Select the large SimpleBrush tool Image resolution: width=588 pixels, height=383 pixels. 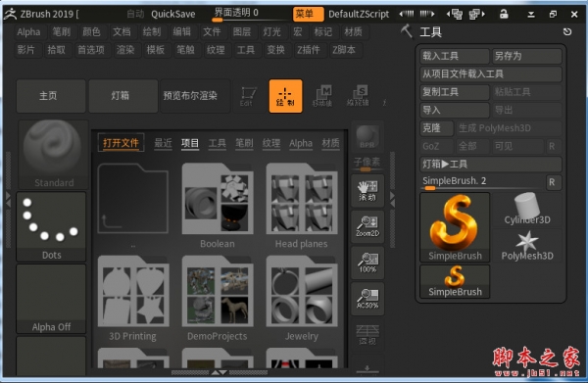tap(455, 227)
